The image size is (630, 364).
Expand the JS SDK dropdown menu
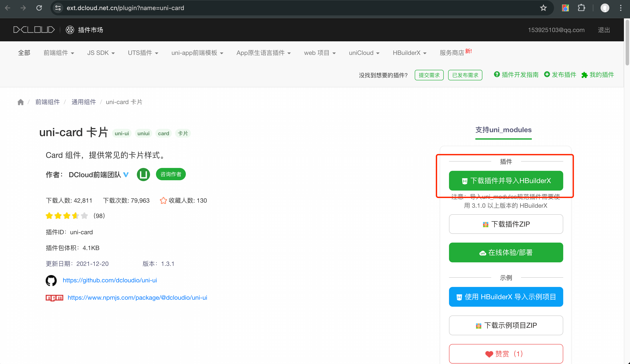(x=101, y=53)
